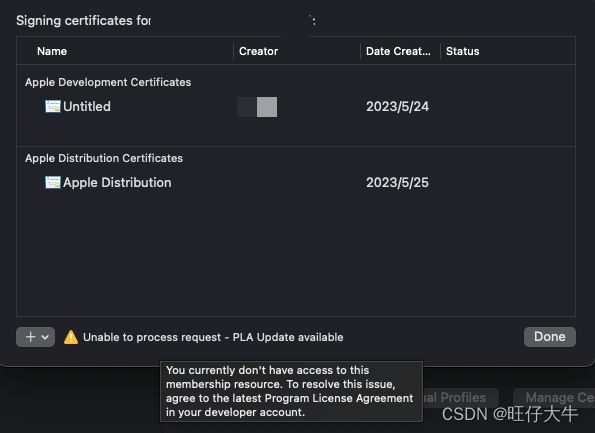Click the yellow warning triangle icon

pyautogui.click(x=71, y=337)
